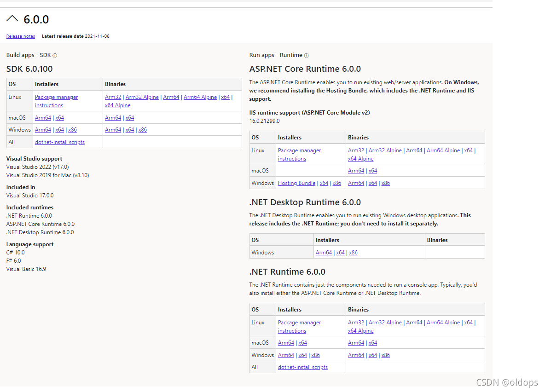Click info icon next to Run apps - Runtime

(306, 56)
